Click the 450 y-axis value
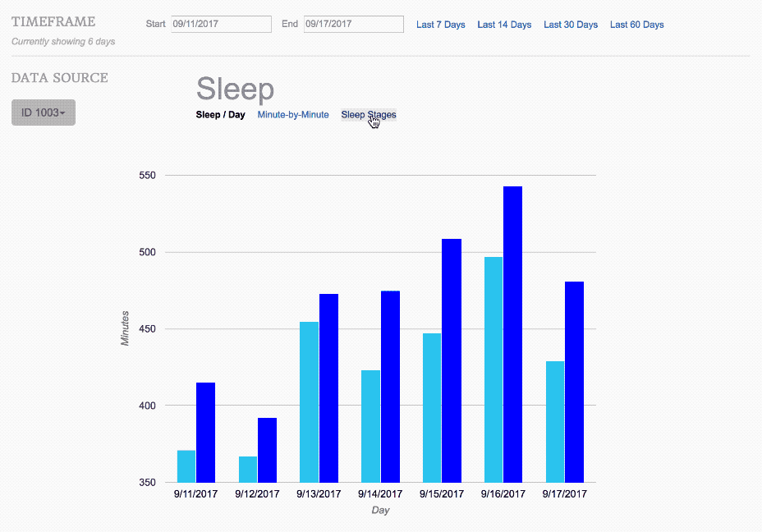 (147, 329)
